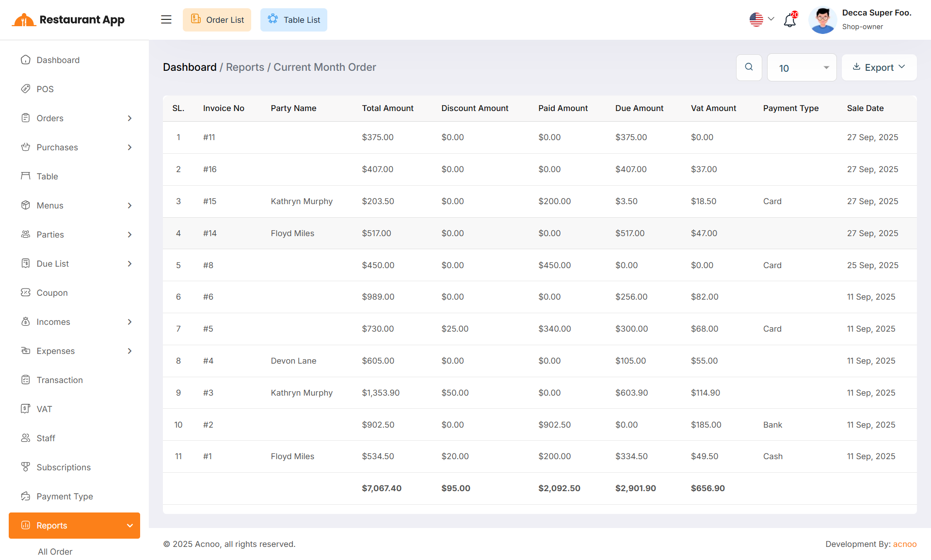Open the Order List tab

tap(217, 20)
